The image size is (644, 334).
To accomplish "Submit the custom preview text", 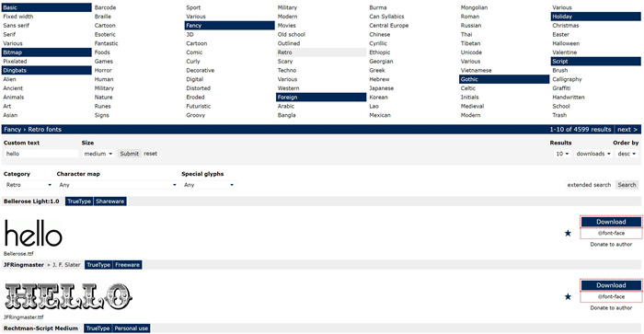I will pyautogui.click(x=129, y=154).
